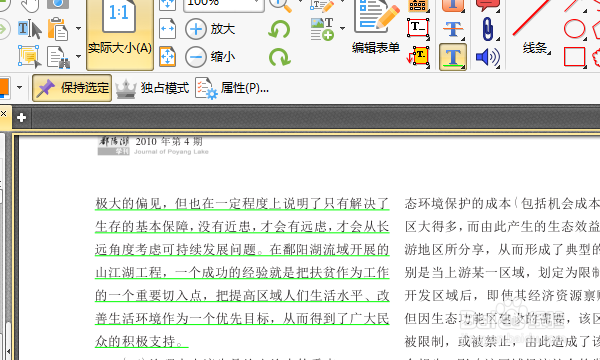The width and height of the screenshot is (600, 360).
Task: Select the paperclip file attachment tool
Action: [488, 29]
